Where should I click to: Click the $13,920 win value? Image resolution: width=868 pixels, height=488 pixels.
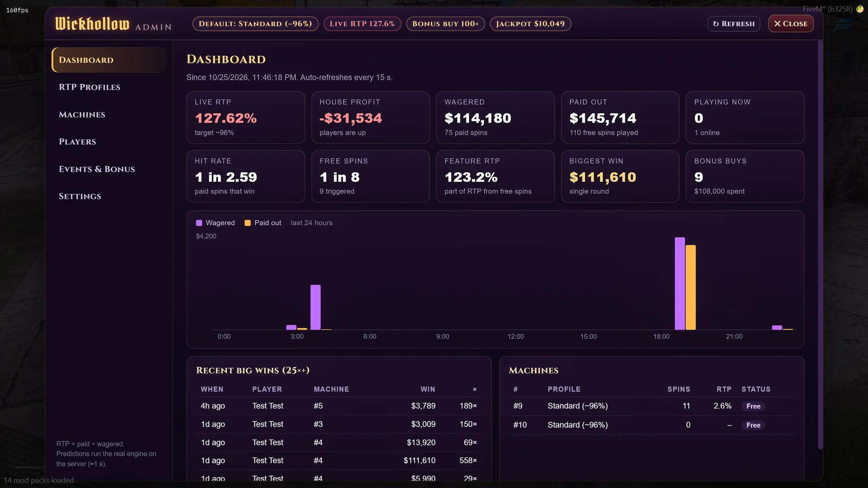pos(421,442)
